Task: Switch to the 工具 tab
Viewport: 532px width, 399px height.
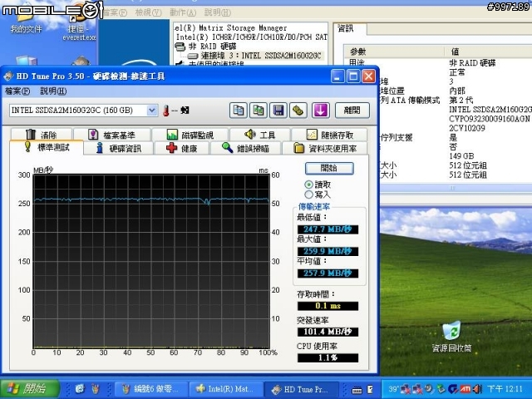Action: [260, 135]
